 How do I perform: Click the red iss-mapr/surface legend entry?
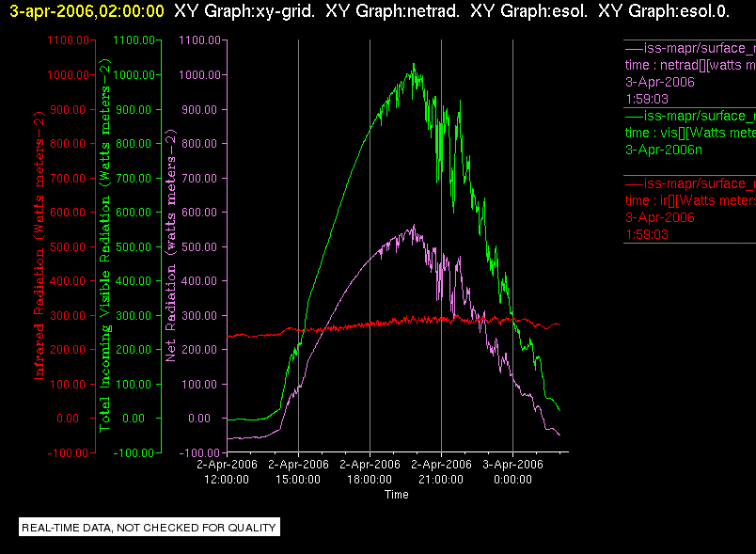click(x=690, y=183)
